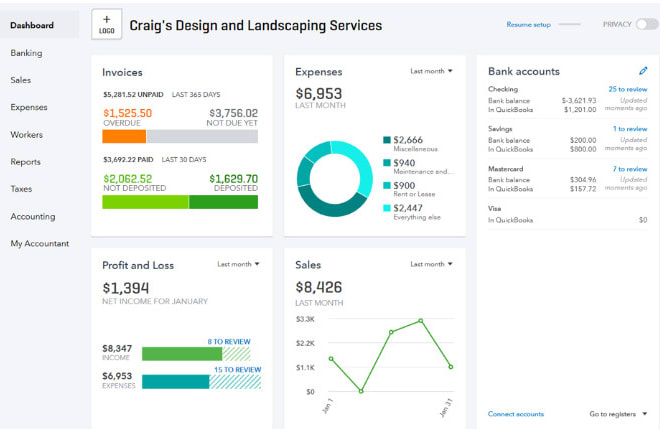
Task: Open Mastercard 7 to review link
Action: click(x=630, y=168)
